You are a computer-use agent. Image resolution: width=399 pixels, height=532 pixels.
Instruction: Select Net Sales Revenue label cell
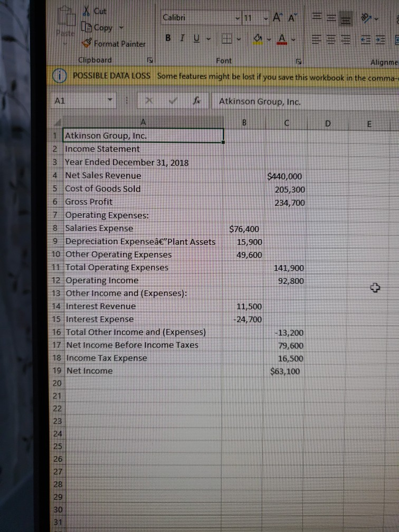point(143,175)
